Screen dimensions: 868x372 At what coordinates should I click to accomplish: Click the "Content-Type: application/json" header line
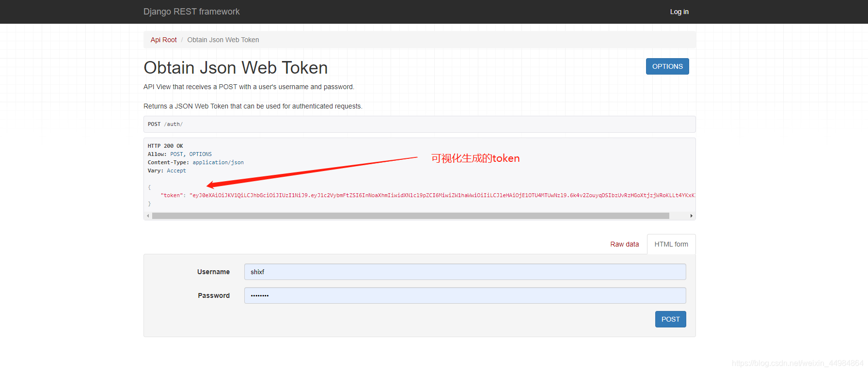click(x=196, y=162)
